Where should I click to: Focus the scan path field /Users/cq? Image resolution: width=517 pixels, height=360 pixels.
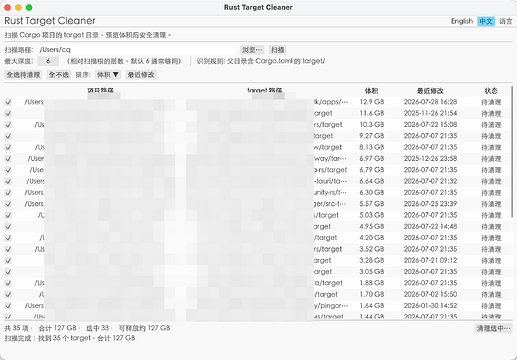[x=137, y=50]
